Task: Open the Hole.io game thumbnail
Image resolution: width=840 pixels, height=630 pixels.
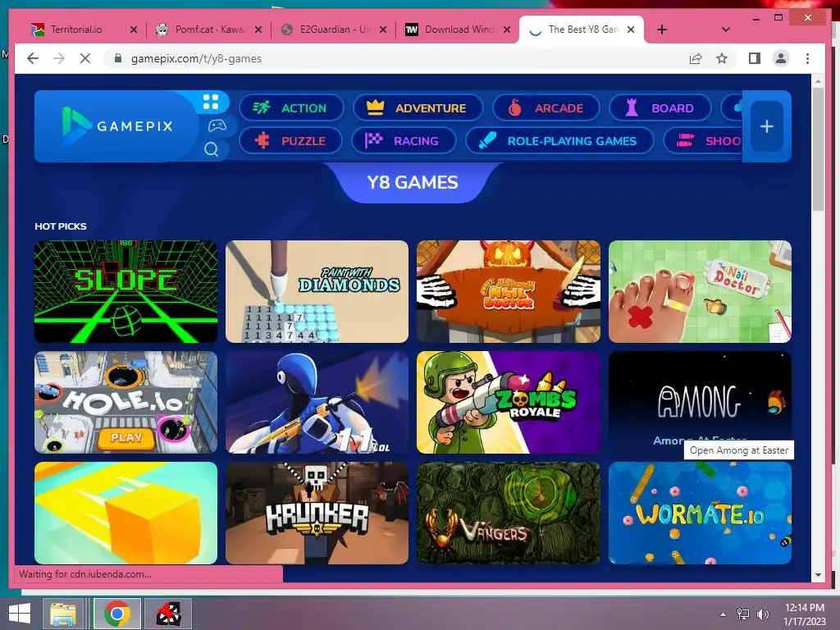Action: coord(126,402)
